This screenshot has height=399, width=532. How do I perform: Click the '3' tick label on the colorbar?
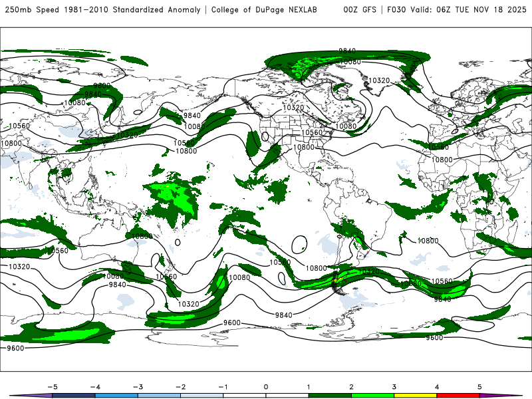pyautogui.click(x=394, y=387)
